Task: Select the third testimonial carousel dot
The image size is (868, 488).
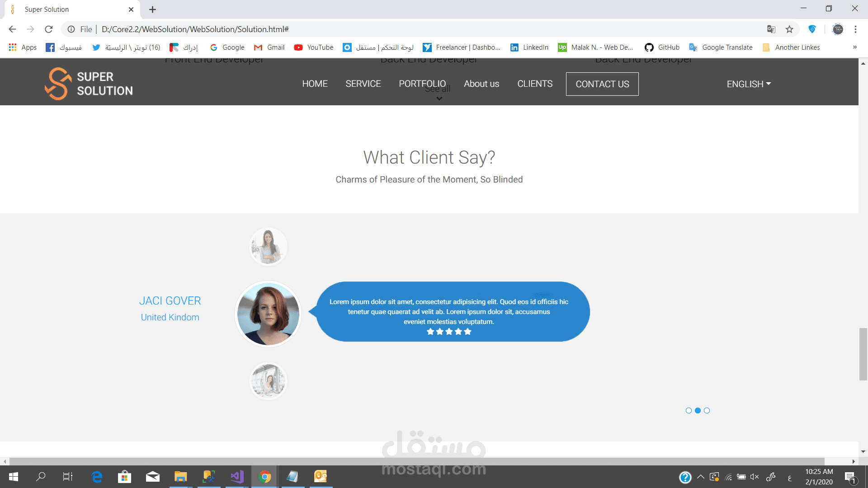Action: [x=707, y=411]
